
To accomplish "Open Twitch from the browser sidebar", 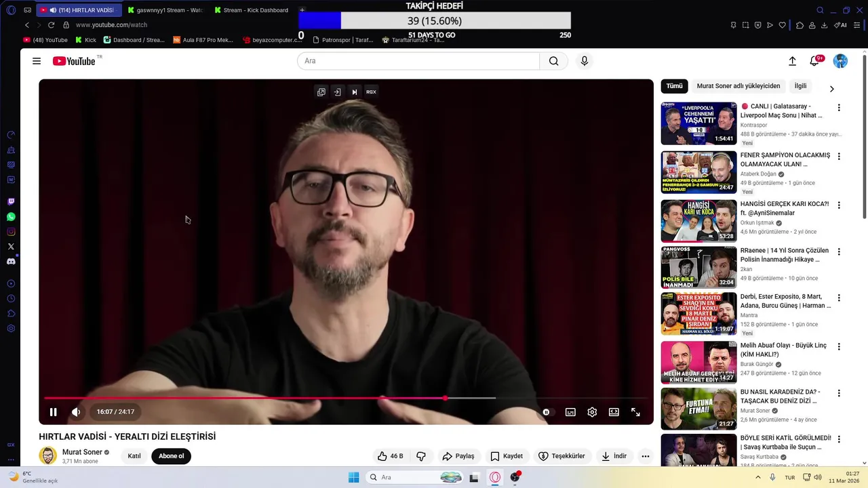I will click(11, 202).
